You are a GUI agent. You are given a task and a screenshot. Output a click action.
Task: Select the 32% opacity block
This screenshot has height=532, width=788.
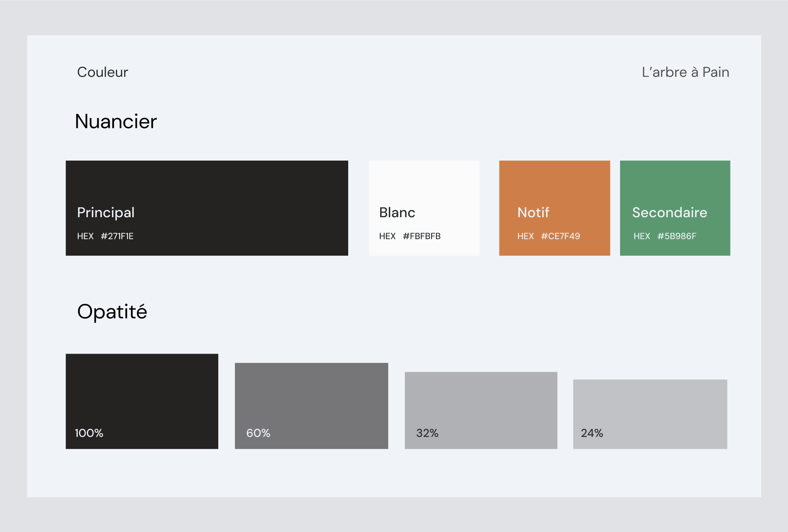[x=481, y=410]
